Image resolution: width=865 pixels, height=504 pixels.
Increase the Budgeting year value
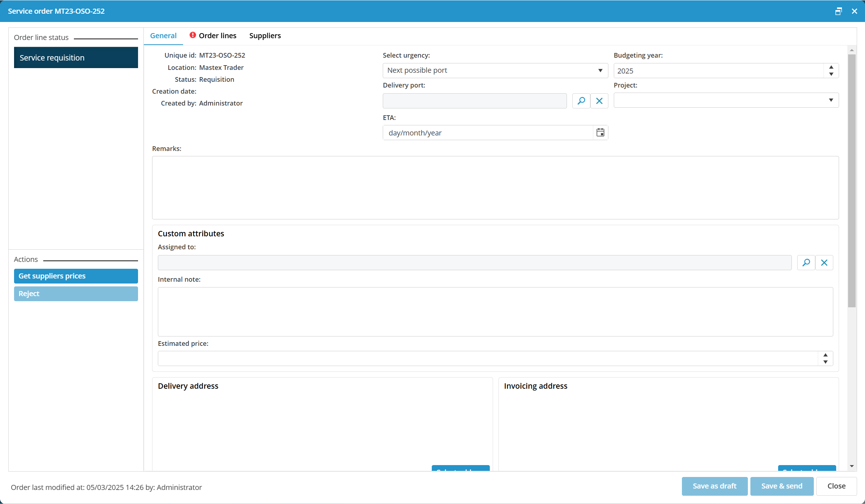point(831,67)
